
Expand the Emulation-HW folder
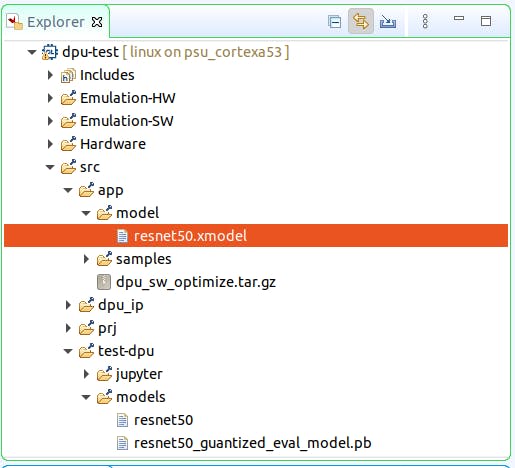click(x=50, y=98)
